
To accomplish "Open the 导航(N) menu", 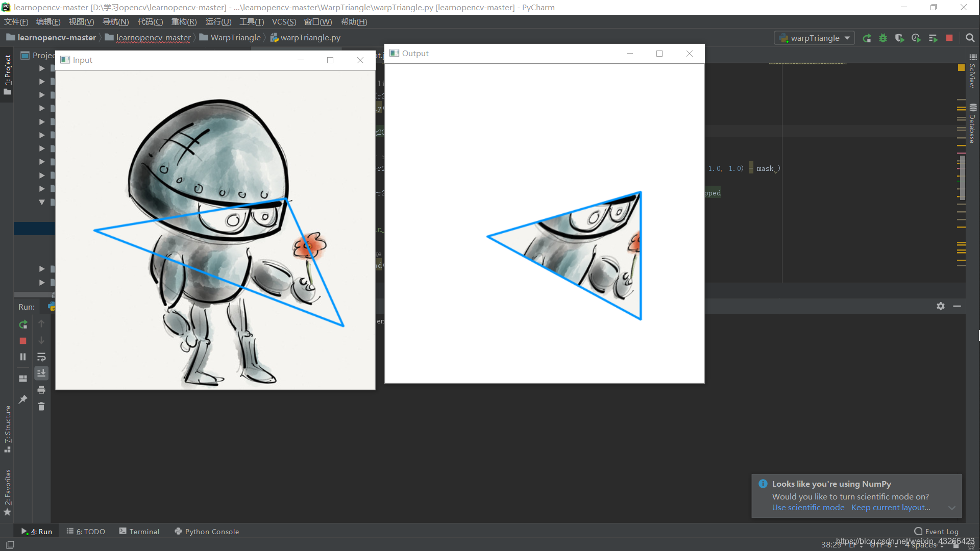I will [116, 22].
